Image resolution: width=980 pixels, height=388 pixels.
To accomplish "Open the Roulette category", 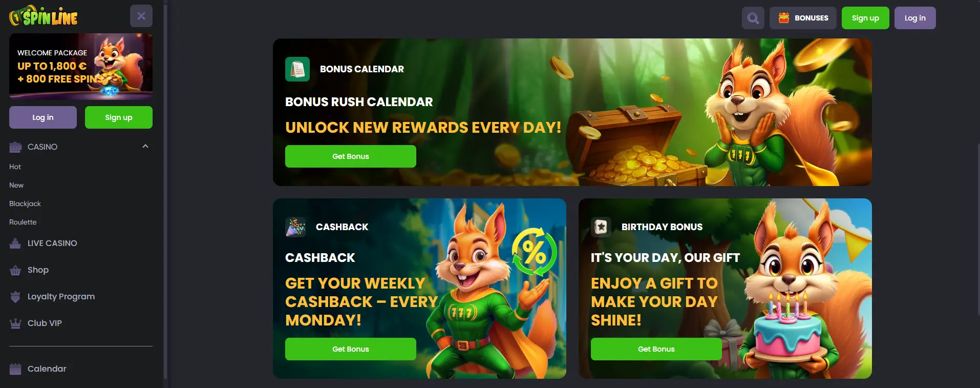I will coord(23,222).
